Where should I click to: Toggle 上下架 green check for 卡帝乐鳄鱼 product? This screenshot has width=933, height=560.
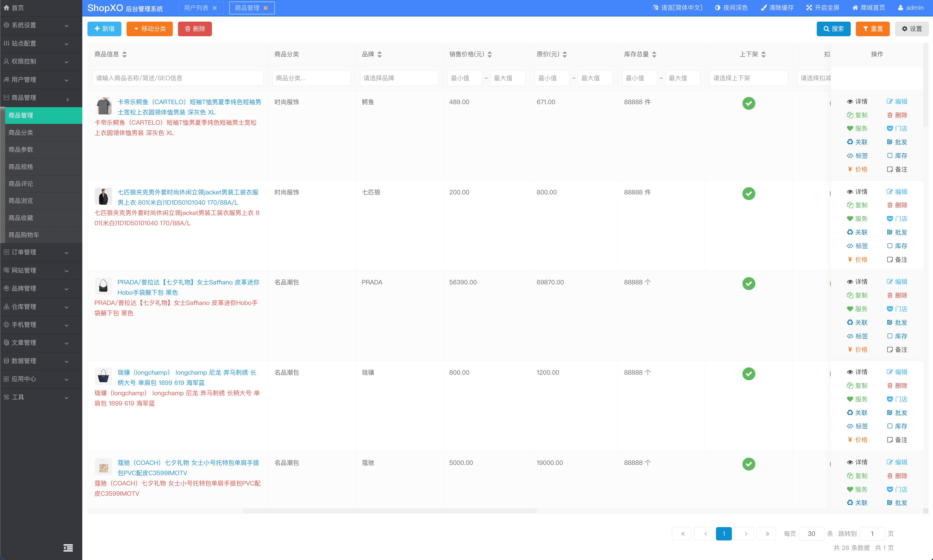[748, 103]
